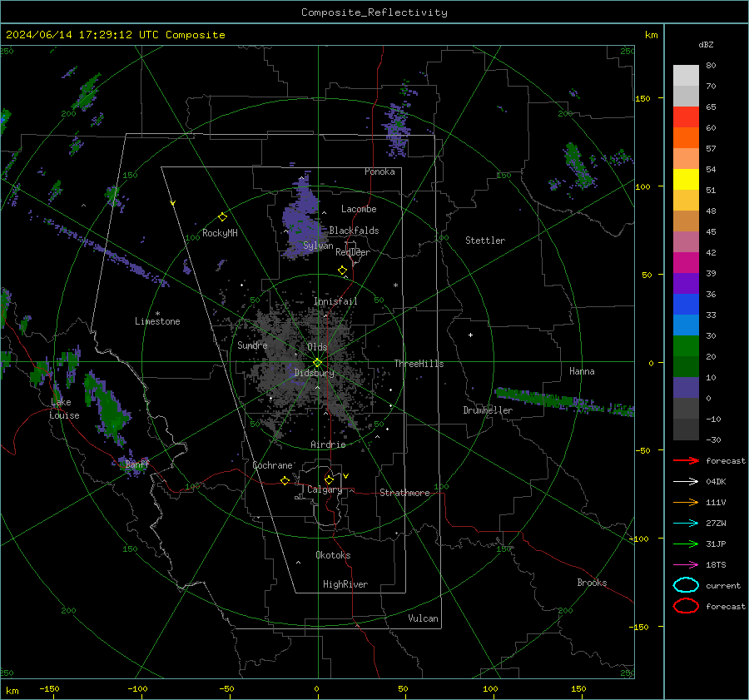Pick the purple 36-39 dBZ swatch

tap(686, 283)
